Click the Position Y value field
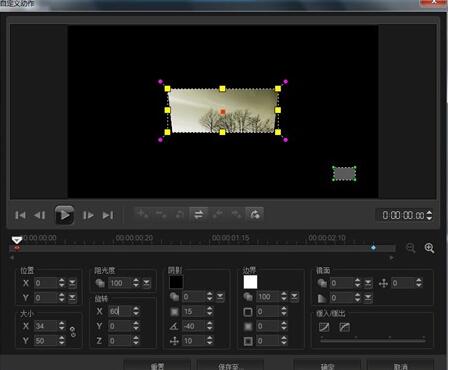 pyautogui.click(x=46, y=297)
